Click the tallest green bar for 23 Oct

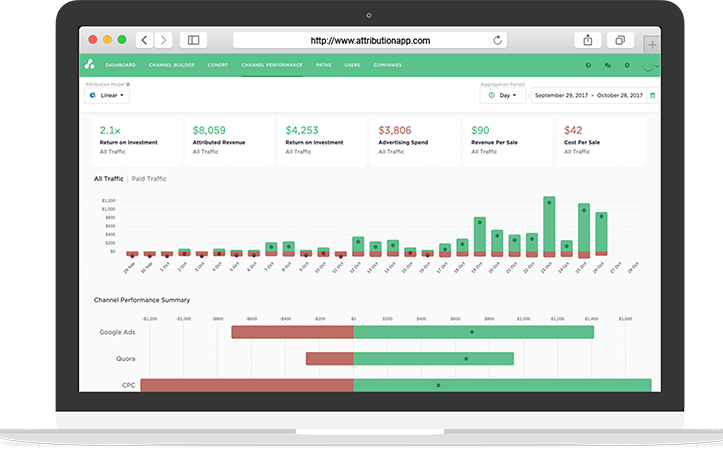pos(549,224)
